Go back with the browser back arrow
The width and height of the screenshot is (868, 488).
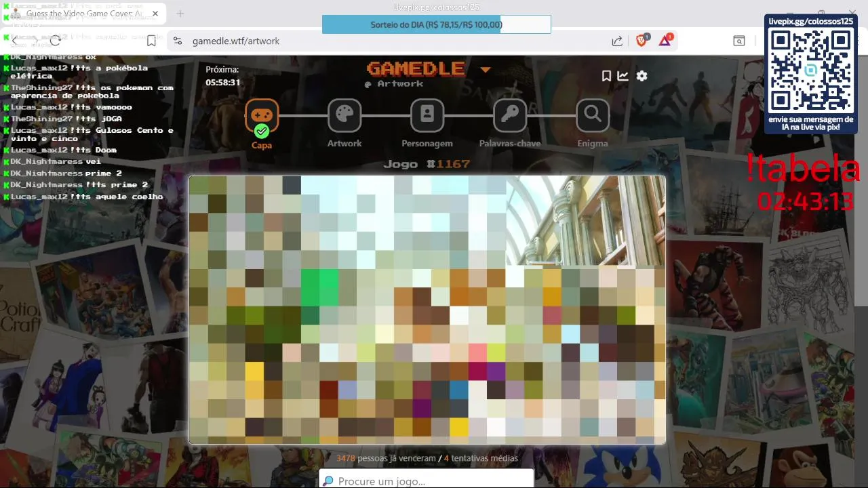(x=14, y=41)
